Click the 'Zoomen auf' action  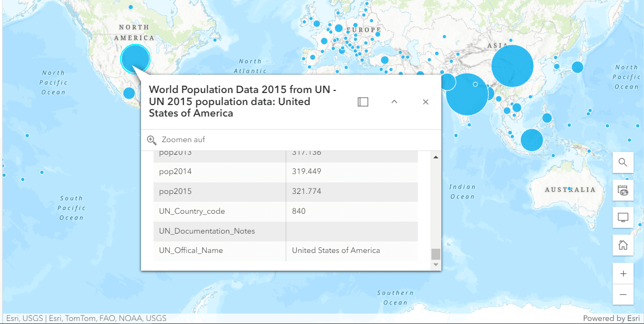176,140
